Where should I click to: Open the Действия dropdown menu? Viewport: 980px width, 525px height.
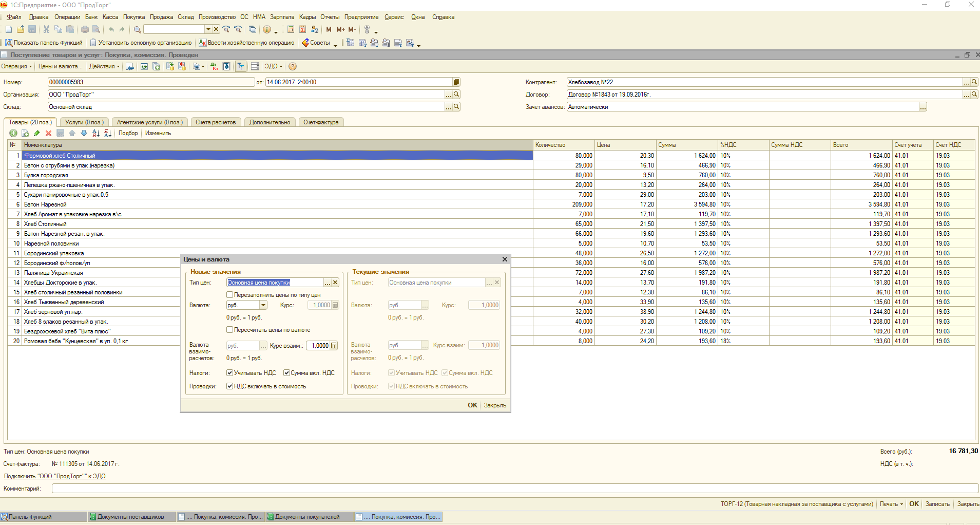tap(104, 66)
